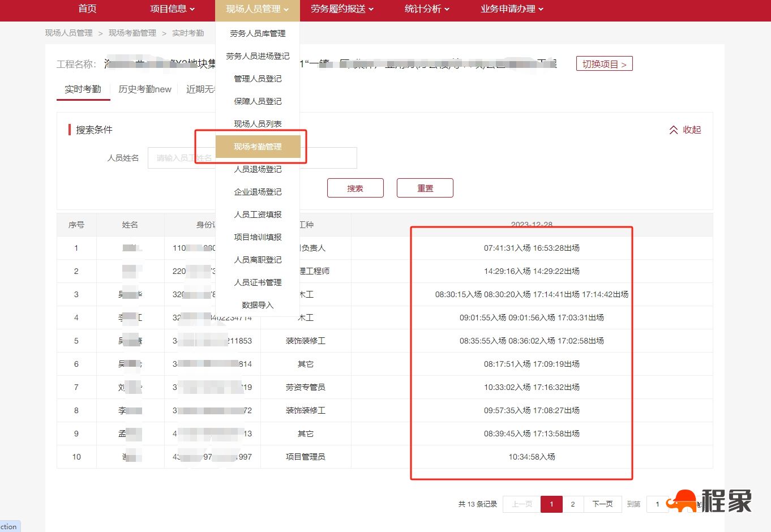Click the 到第 page number input

(657, 504)
